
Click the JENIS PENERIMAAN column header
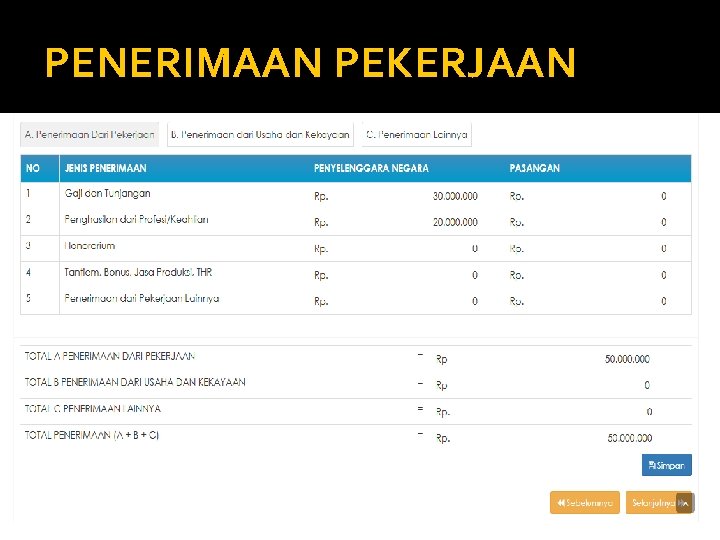[106, 168]
